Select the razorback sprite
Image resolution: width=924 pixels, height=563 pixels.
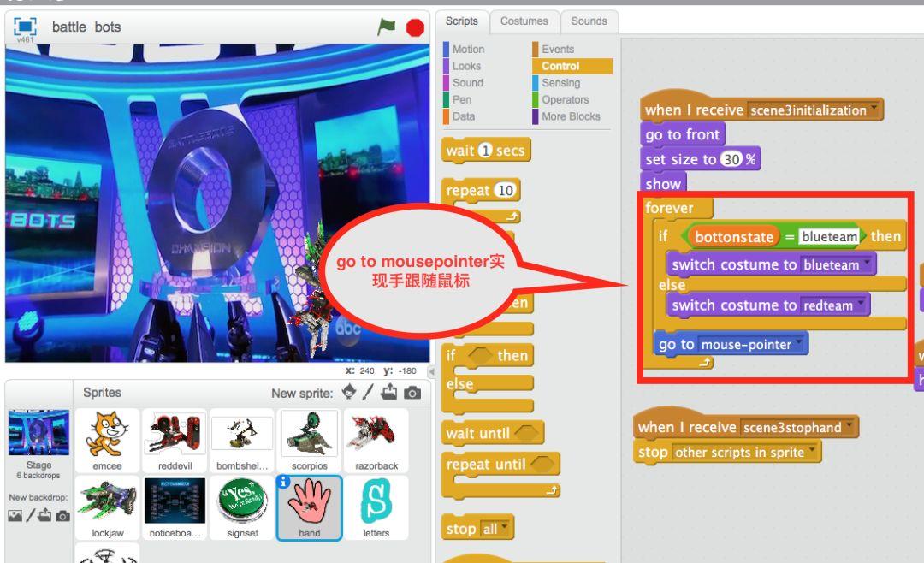(376, 440)
